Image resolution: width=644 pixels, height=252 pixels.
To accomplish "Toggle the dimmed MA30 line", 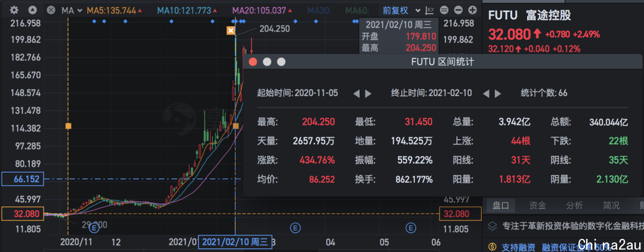I will (x=319, y=10).
